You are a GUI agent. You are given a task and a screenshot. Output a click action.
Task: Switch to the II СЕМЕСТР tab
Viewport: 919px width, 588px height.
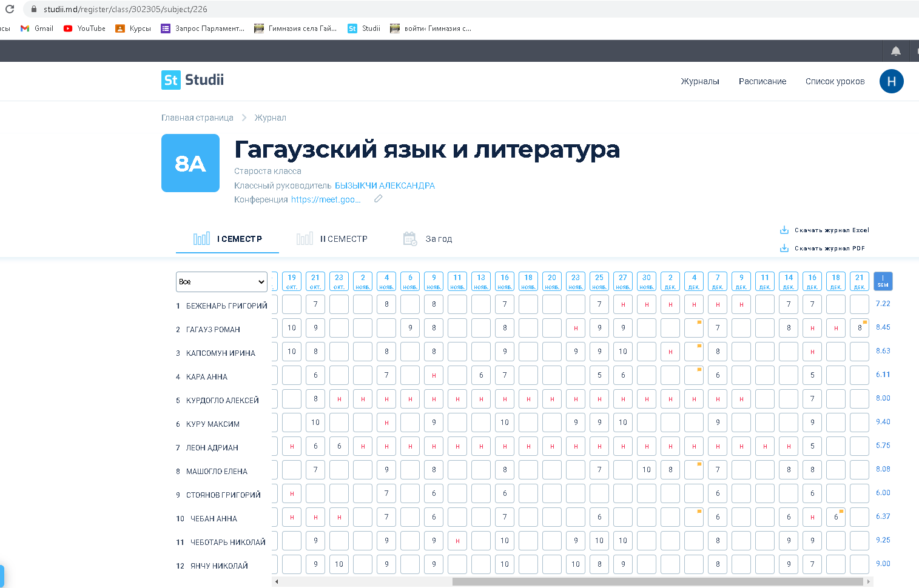332,239
